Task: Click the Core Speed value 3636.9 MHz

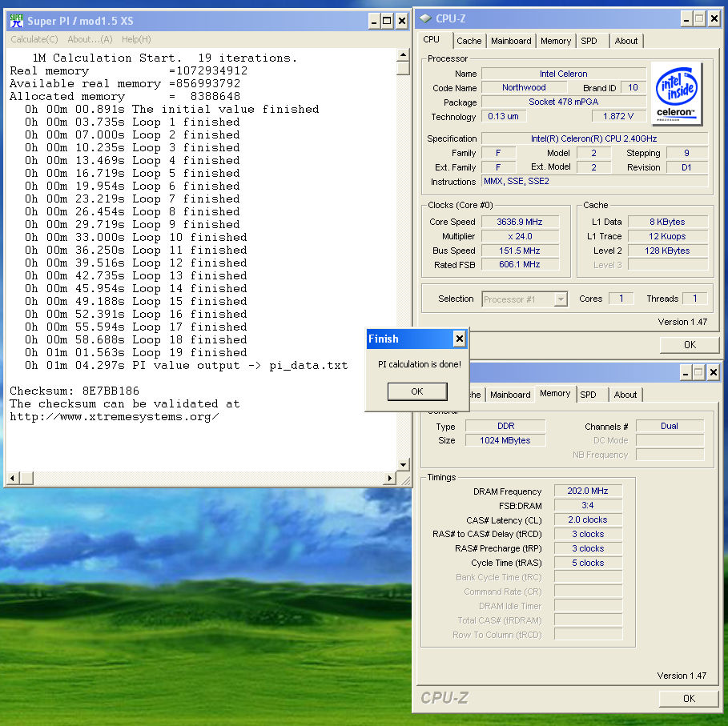Action: [x=520, y=222]
